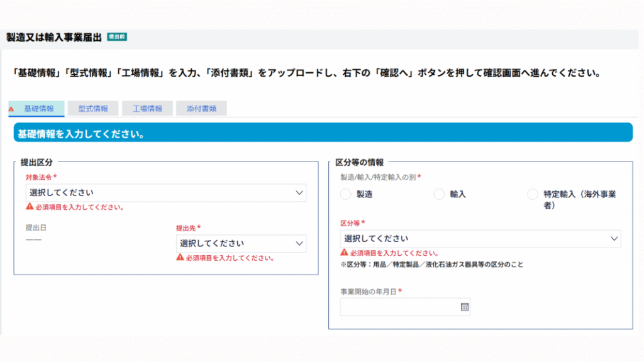Screen dimensions: 644x362
Task: Click the error icon below 提出先
Action: coord(180,258)
